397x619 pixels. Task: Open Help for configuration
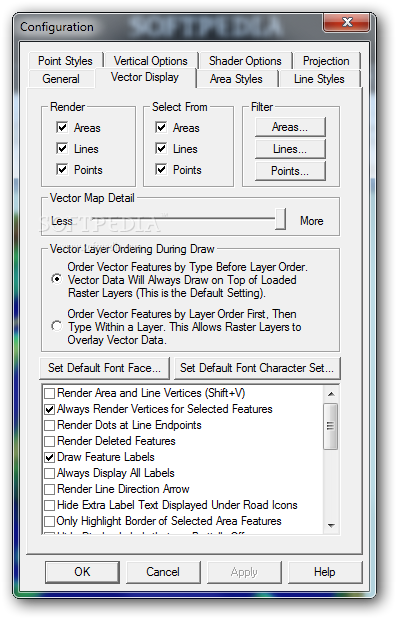325,572
